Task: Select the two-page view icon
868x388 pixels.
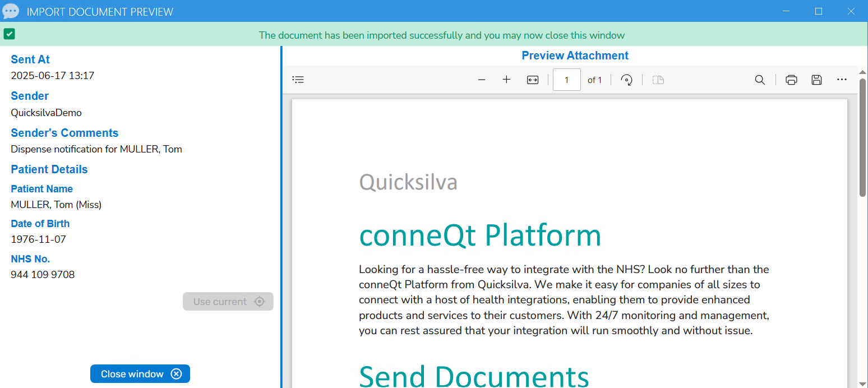Action: click(657, 80)
